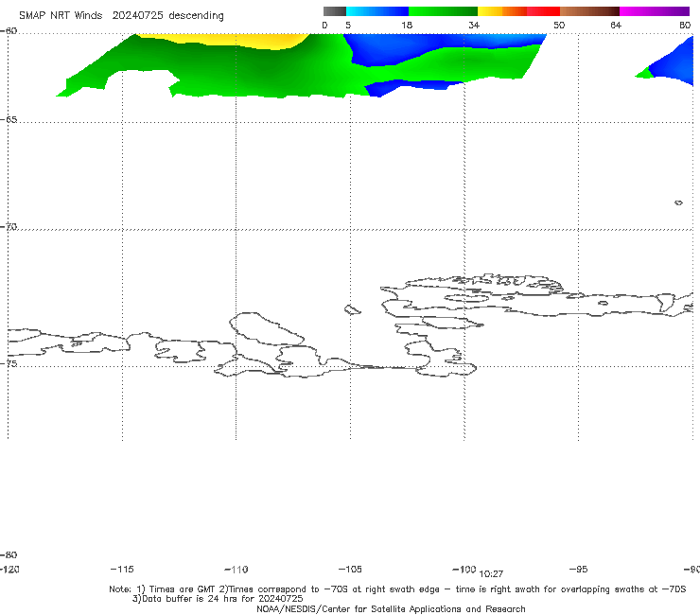Click the title 'SMAP NRT Winds 20240725 descending'

(x=121, y=16)
